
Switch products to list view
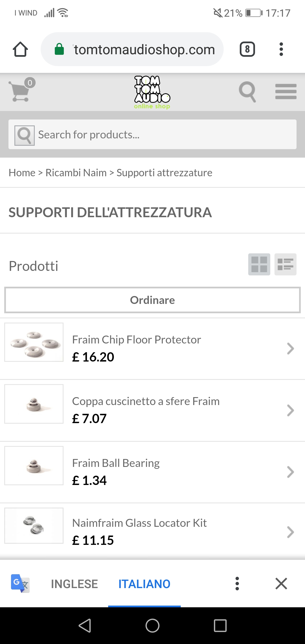[x=285, y=264]
